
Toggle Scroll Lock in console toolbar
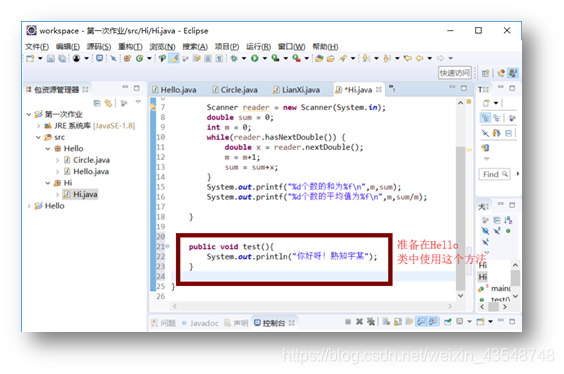(x=398, y=321)
